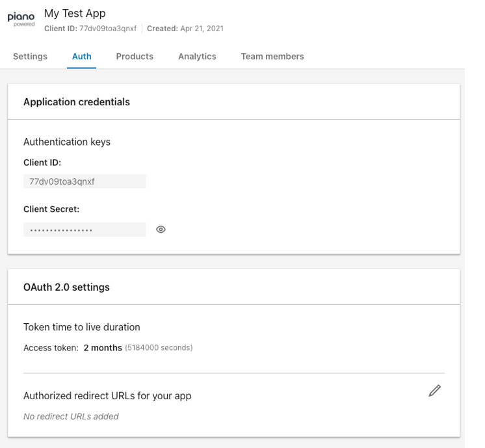This screenshot has width=485, height=448.
Task: Reveal the Client Secret with eye icon
Action: [161, 230]
